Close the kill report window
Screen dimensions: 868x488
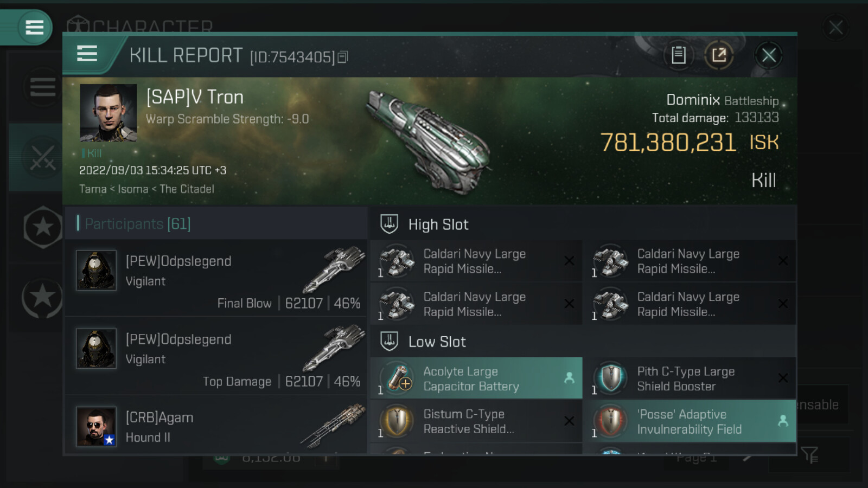tap(768, 55)
